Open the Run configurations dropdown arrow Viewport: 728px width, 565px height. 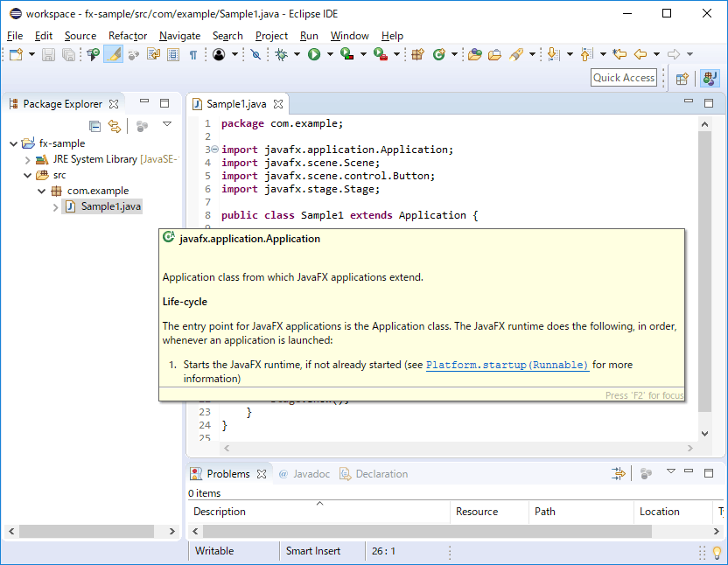330,54
